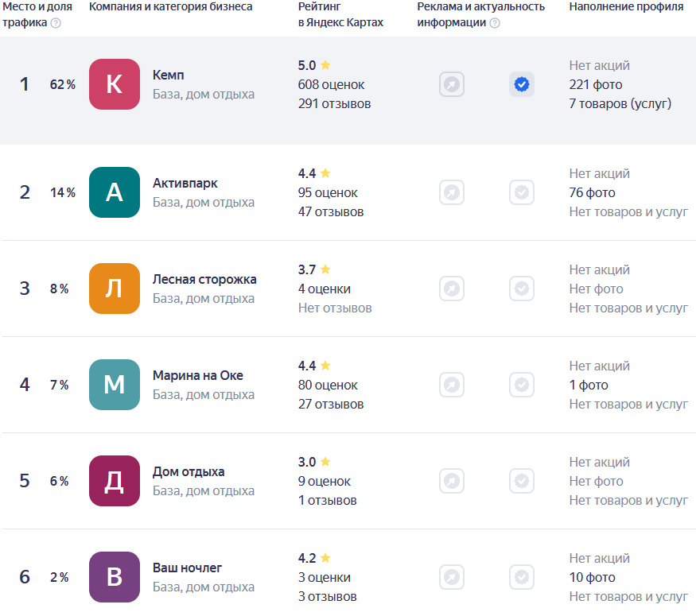Viewport: 696px width, 616px height.
Task: Click the advertising arrow icon for Марина на Оке
Action: (x=452, y=385)
